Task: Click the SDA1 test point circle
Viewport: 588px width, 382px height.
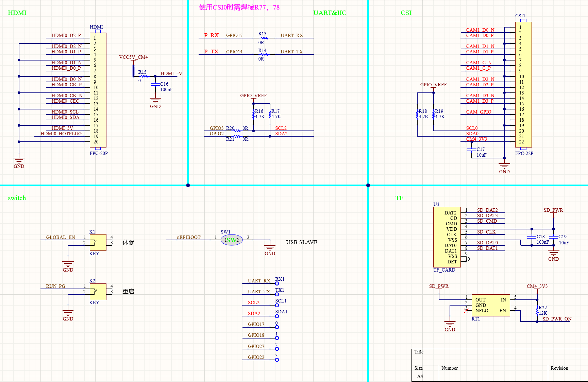Action: pos(277,316)
